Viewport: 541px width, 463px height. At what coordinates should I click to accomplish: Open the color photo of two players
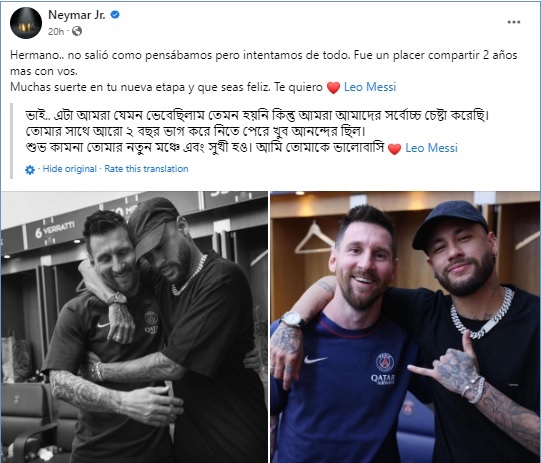[x=405, y=327]
